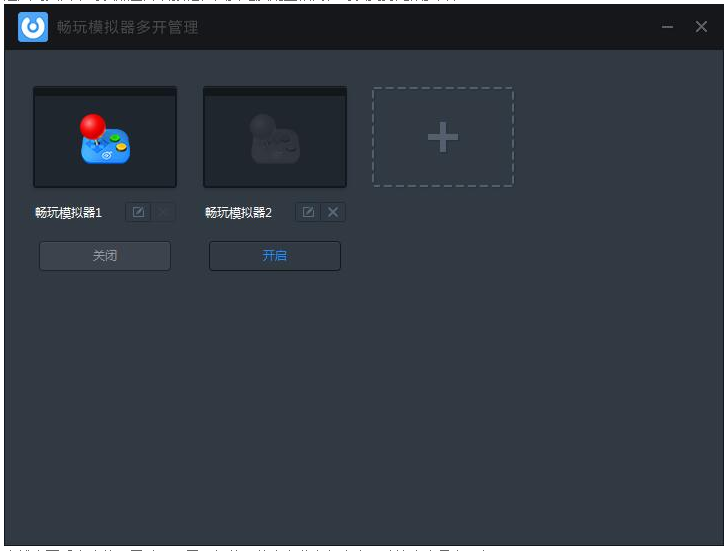Select the 畅玩模拟器1 joystick thumbnail
The image size is (727, 551).
click(x=105, y=137)
